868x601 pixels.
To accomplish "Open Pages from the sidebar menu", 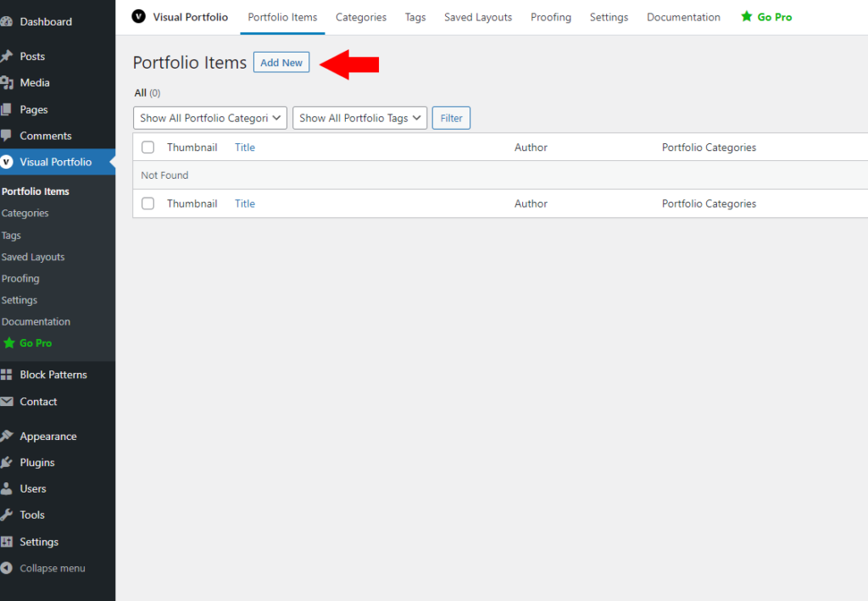I will 34,109.
